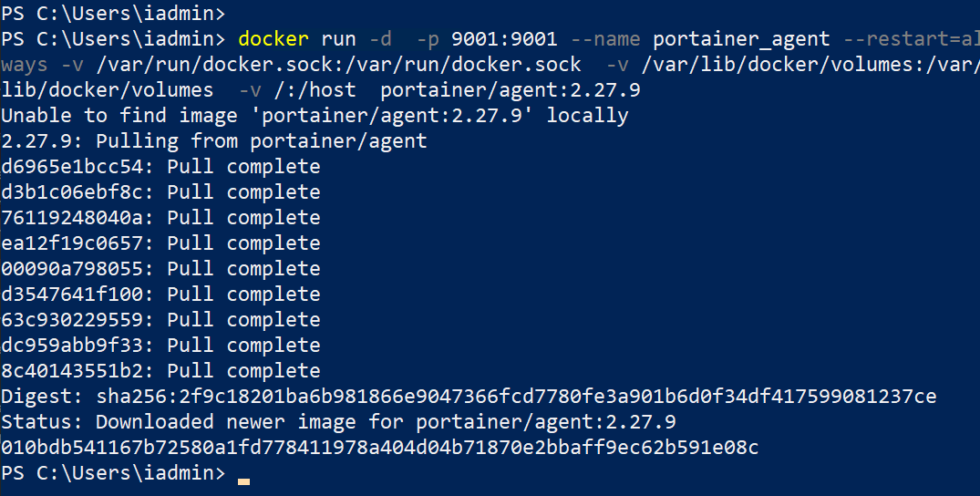Click the yellow docker command word
The width and height of the screenshot is (980, 496).
pyautogui.click(x=273, y=39)
